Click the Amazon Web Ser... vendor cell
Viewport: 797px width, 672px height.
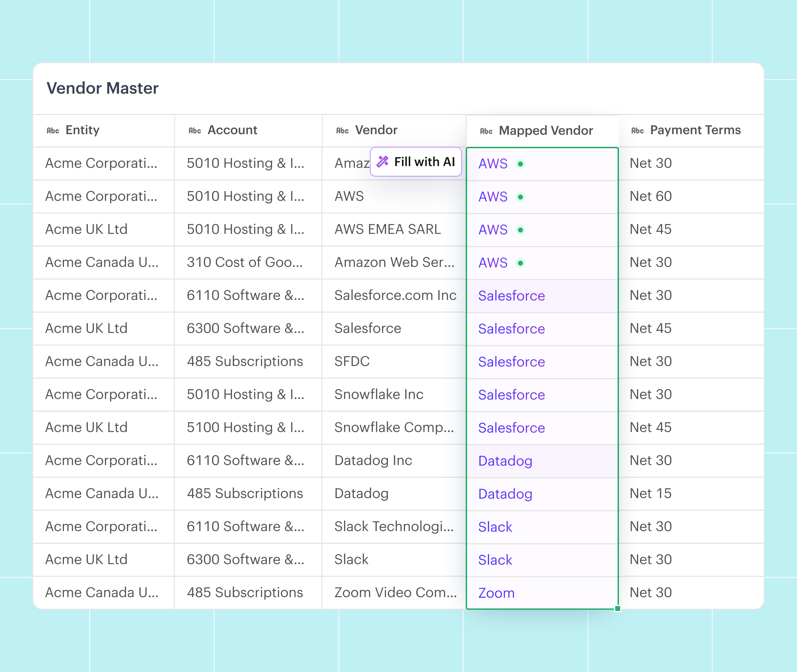[394, 263]
